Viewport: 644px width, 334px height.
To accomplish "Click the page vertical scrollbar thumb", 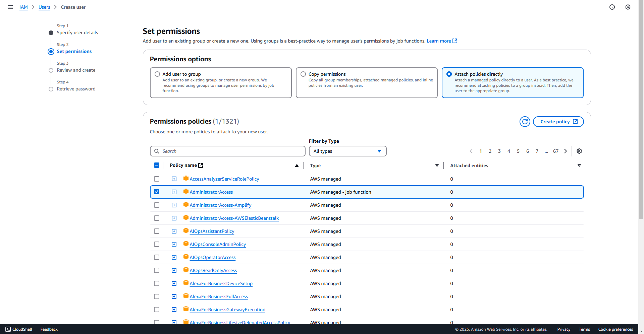I will pos(641,112).
